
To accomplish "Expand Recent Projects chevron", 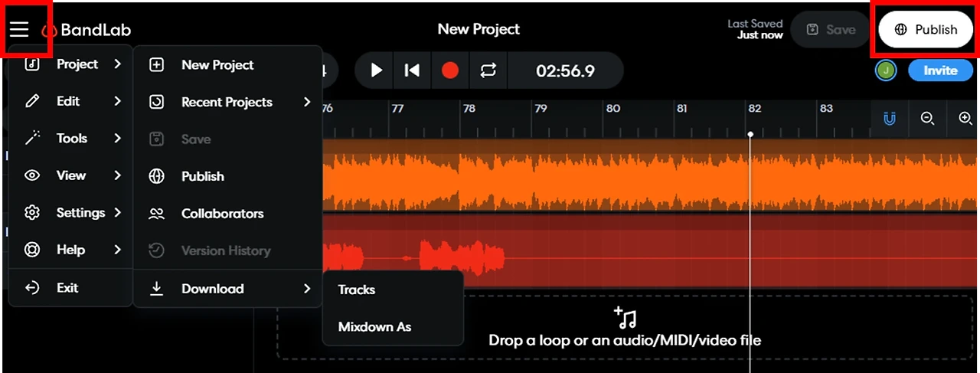I will pos(307,102).
